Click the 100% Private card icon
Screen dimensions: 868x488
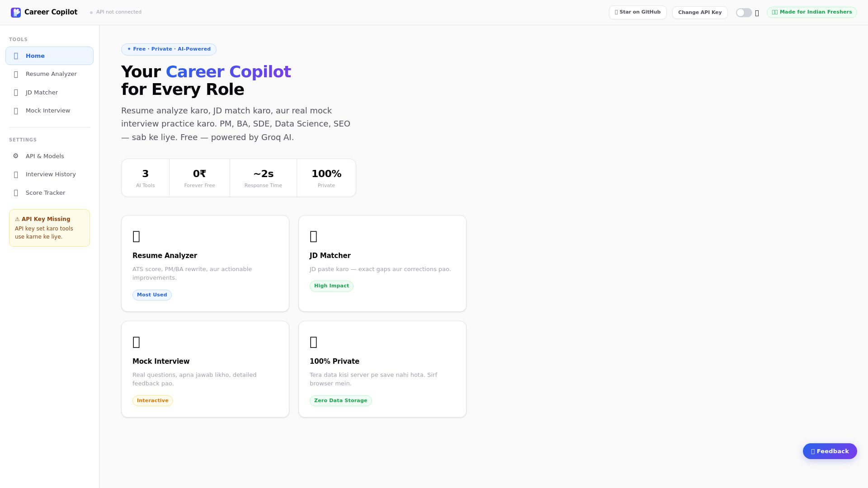[x=313, y=342]
